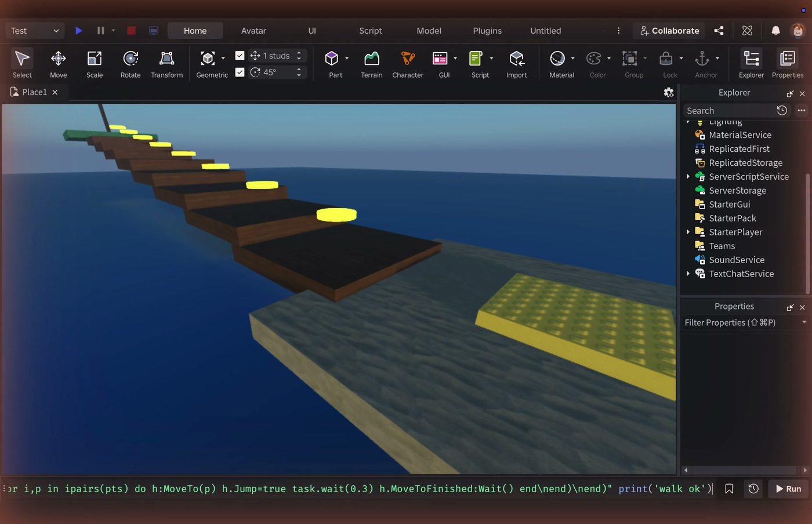Switch to the Script tab
812x524 pixels.
(371, 31)
